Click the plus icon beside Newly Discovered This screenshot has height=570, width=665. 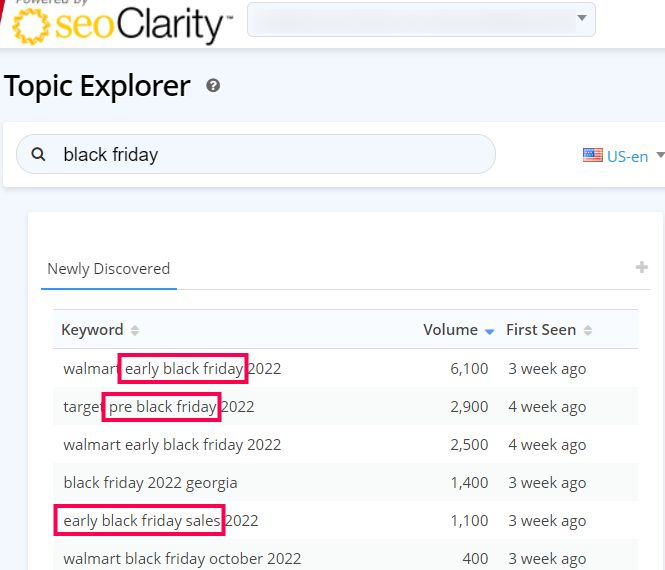[642, 267]
